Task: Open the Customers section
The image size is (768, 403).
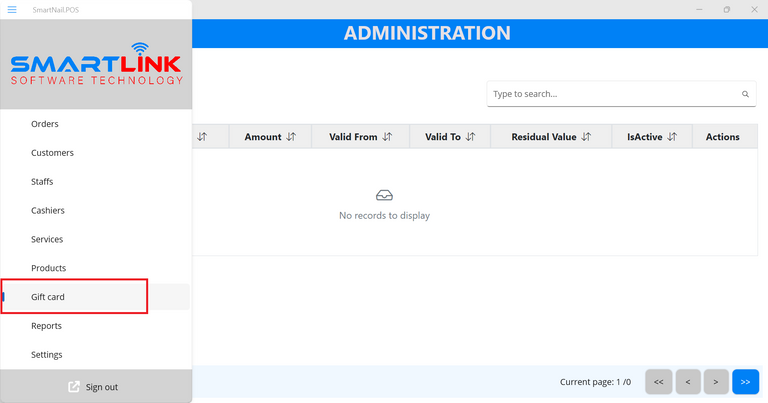Action: 52,153
